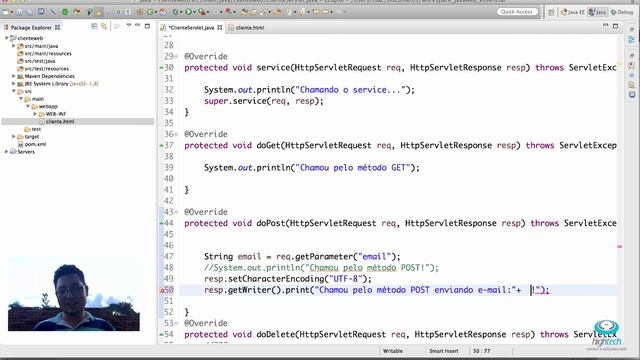The height and width of the screenshot is (360, 640).
Task: Click the Outline view icon in right trim
Action: [x=631, y=40]
